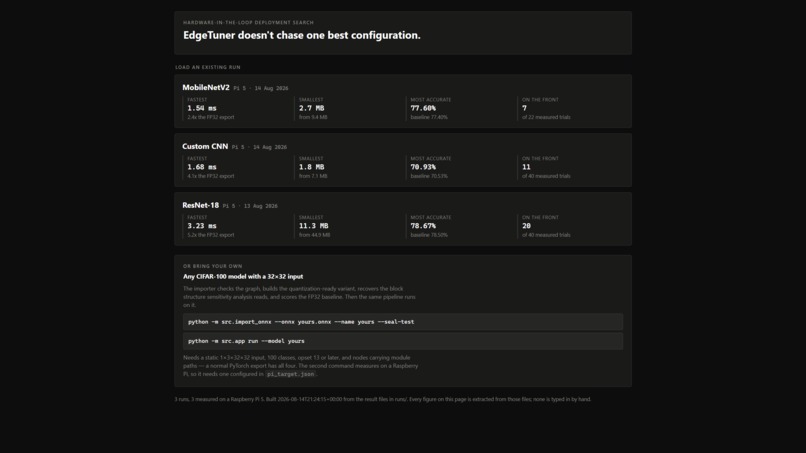
Task: Click the footer build info line
Action: [383, 400]
